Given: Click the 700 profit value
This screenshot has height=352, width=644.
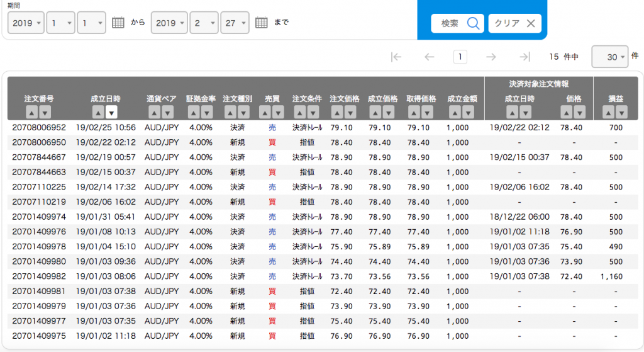Looking at the screenshot, I should [x=616, y=127].
